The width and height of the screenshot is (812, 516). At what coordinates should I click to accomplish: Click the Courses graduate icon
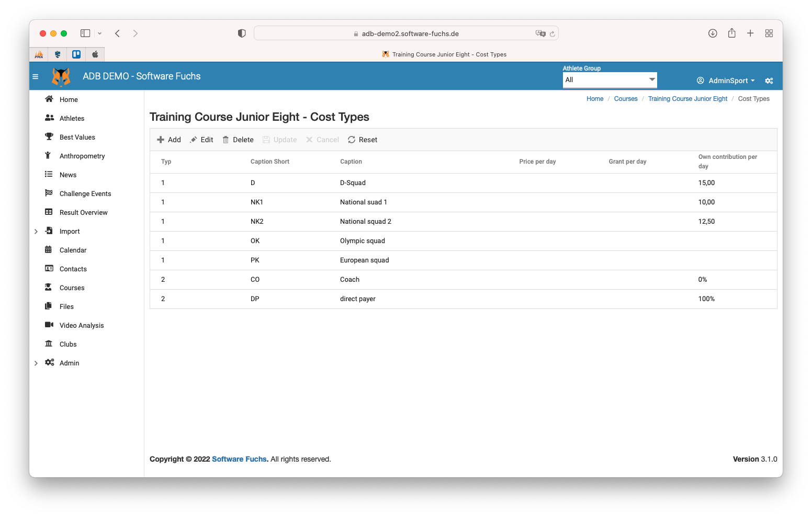(48, 287)
